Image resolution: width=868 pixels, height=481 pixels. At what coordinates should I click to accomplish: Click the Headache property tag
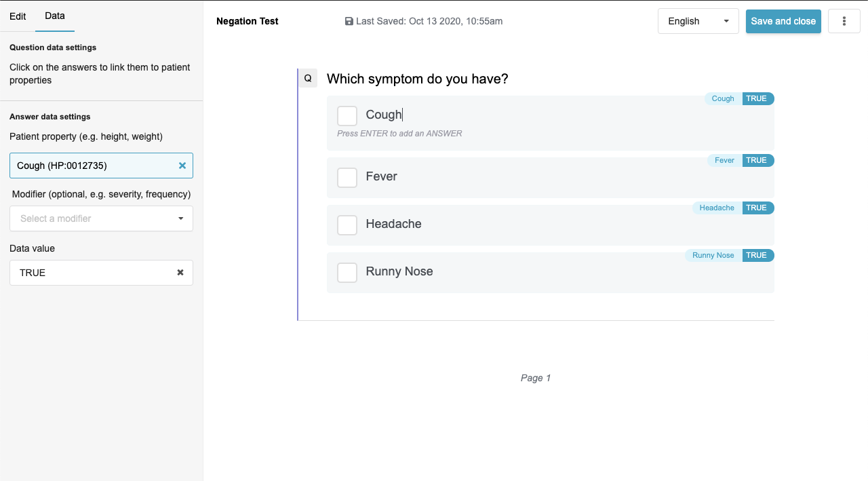717,208
